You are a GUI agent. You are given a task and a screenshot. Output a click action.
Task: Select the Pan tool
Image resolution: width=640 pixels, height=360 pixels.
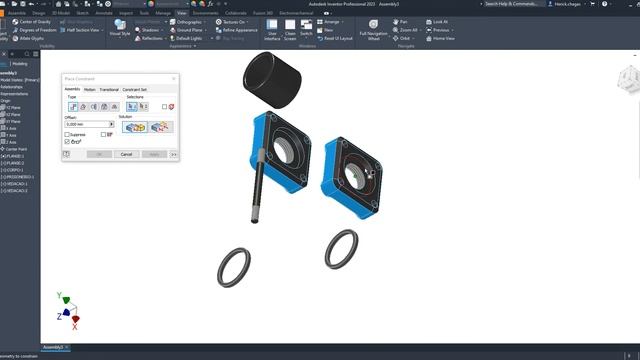400,22
